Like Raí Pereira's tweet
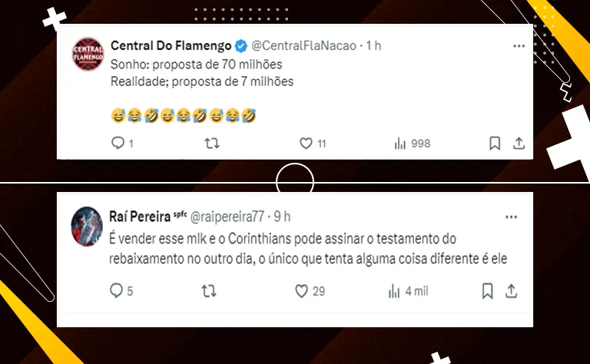This screenshot has height=364, width=590. (x=303, y=291)
